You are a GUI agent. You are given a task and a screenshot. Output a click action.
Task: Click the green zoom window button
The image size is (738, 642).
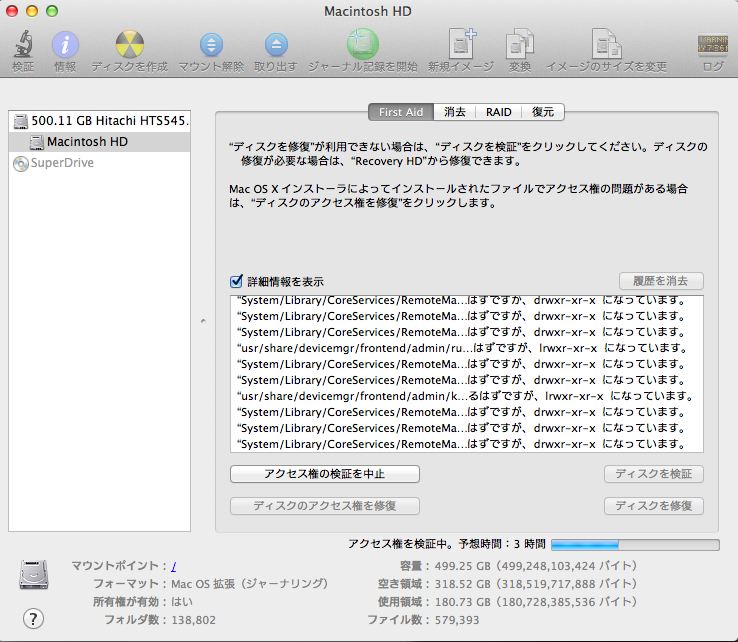[52, 11]
